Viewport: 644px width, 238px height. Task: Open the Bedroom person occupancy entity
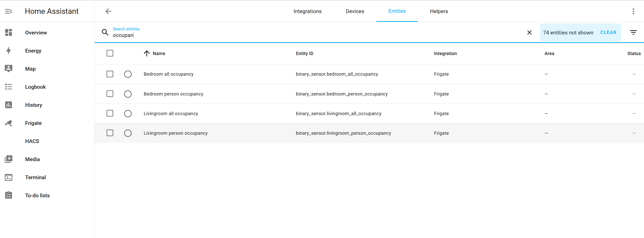tap(173, 94)
